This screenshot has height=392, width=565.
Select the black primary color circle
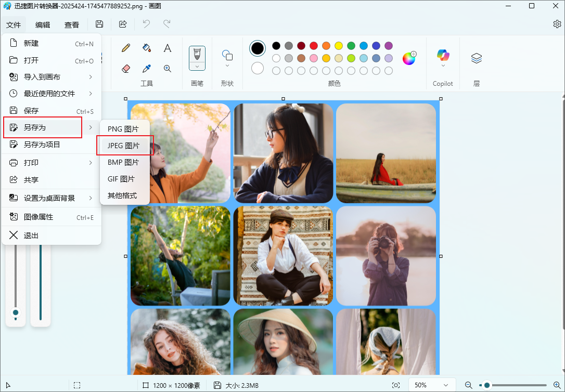pos(258,48)
